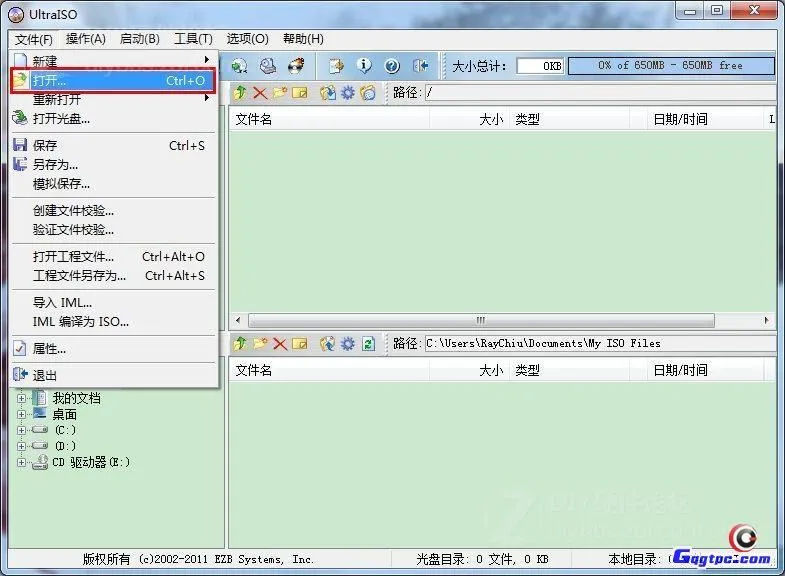Open the 启动(B) menu
This screenshot has height=576, width=785.
[140, 39]
